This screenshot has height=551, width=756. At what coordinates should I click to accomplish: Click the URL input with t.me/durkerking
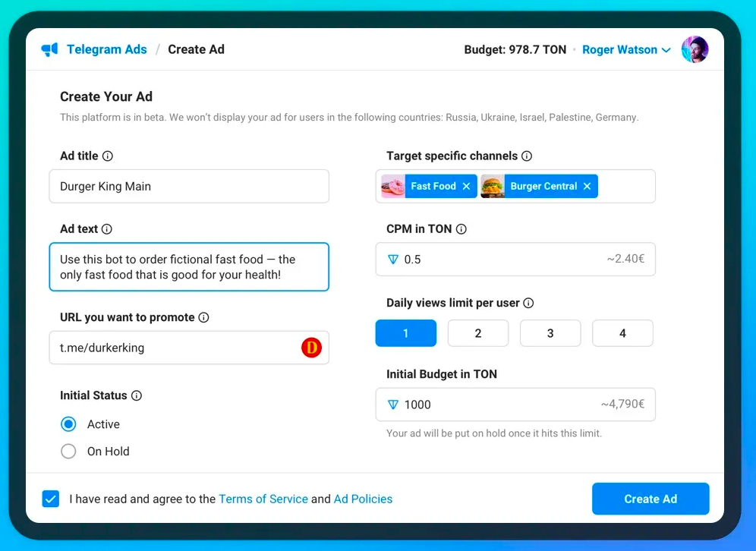[x=189, y=348]
